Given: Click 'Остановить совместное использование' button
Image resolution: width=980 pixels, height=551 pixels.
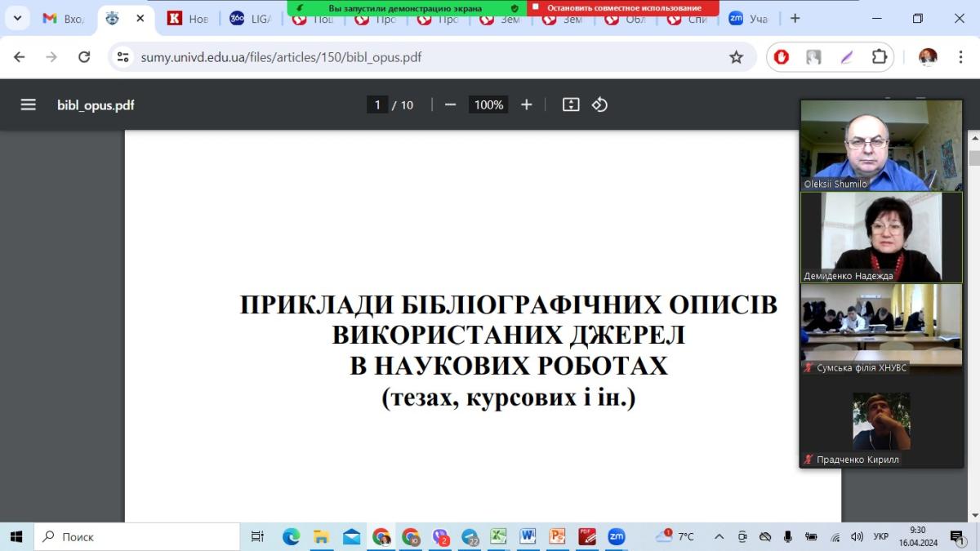Looking at the screenshot, I should point(623,8).
